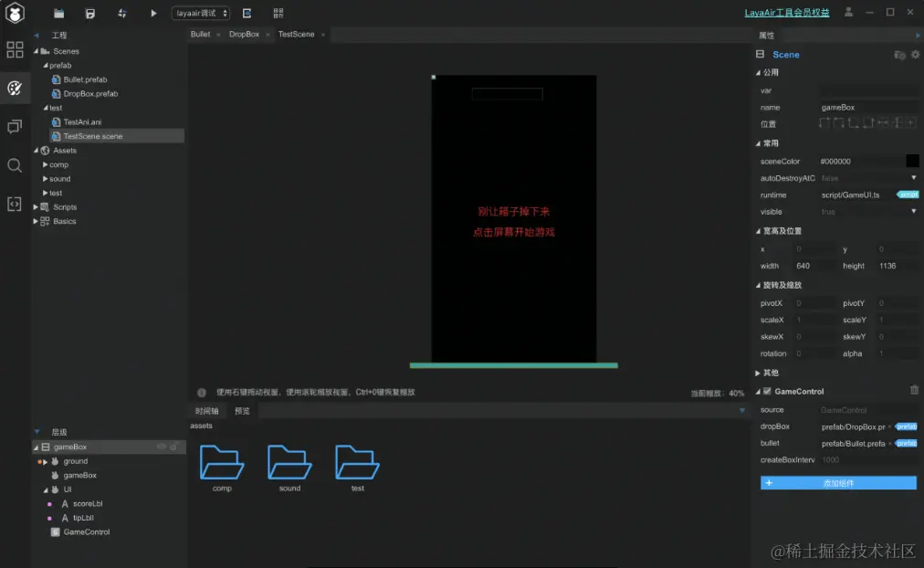Image resolution: width=924 pixels, height=568 pixels.
Task: Collapse the prefab folder
Action: [46, 66]
